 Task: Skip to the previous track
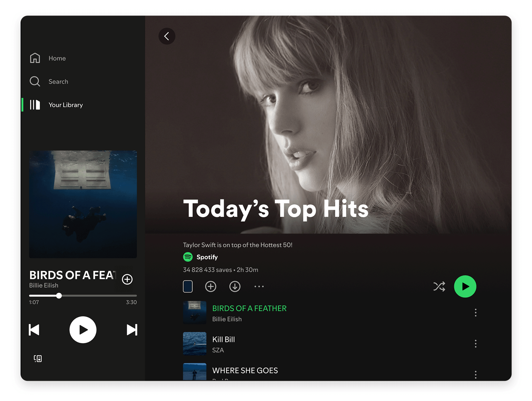tap(34, 330)
